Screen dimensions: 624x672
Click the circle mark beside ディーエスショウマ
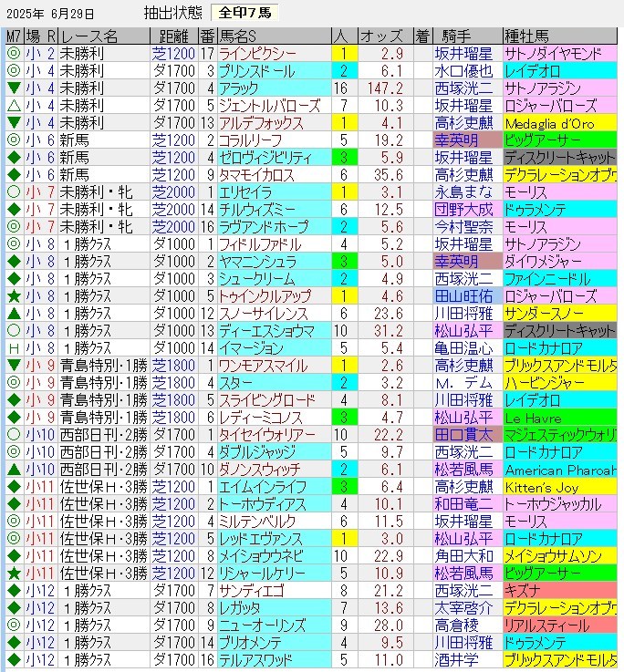(x=15, y=330)
